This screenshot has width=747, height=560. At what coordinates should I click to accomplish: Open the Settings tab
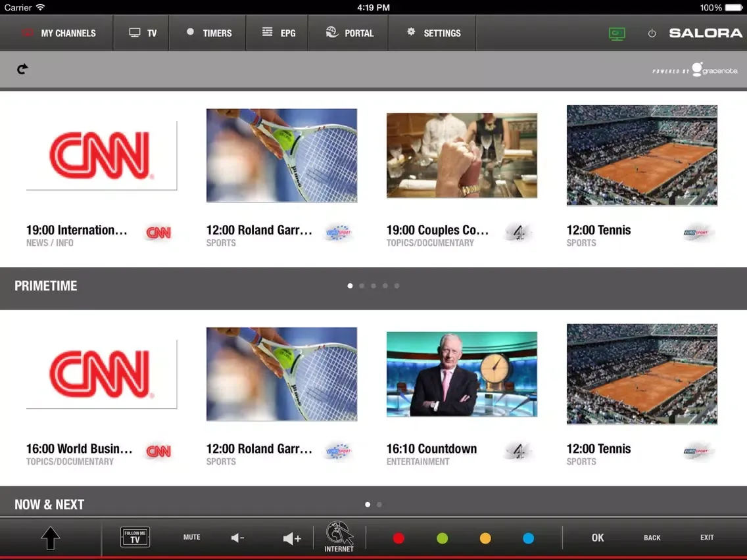click(432, 33)
